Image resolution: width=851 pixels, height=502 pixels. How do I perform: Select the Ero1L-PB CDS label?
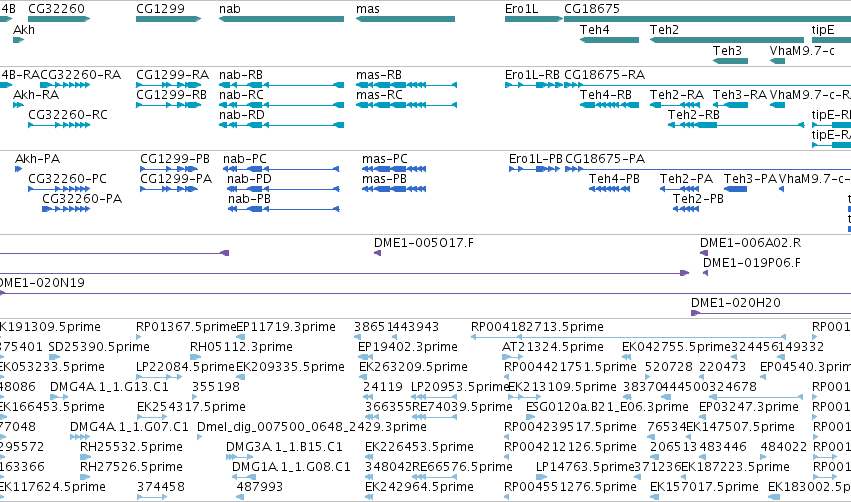tap(536, 158)
